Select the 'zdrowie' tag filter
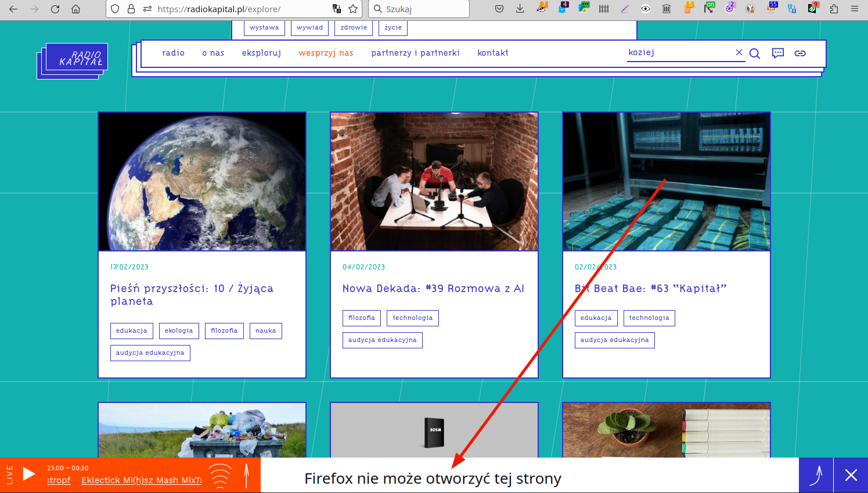Viewport: 868px width, 493px height. tap(354, 27)
